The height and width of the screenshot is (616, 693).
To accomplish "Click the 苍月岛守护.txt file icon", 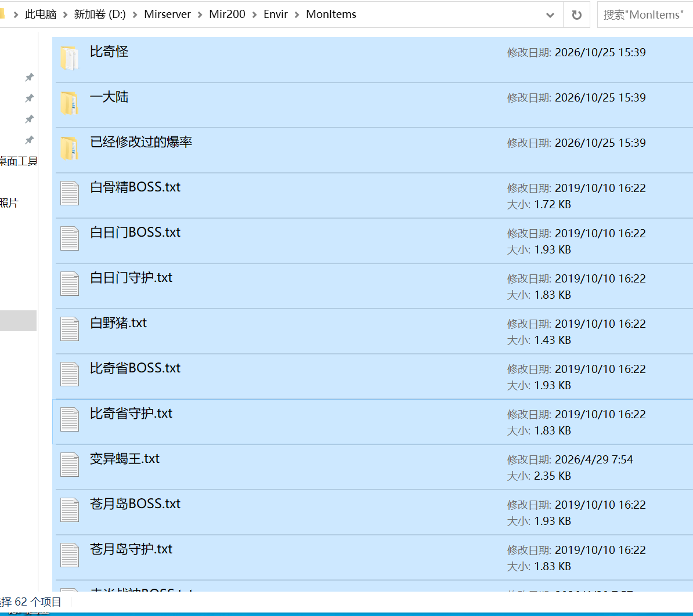I will click(70, 555).
